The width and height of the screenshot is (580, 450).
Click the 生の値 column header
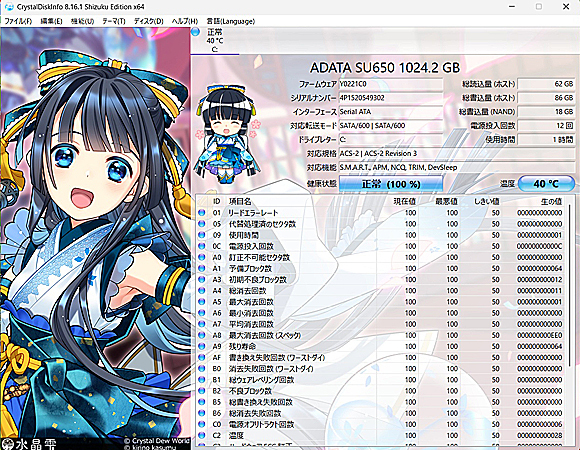tap(552, 201)
